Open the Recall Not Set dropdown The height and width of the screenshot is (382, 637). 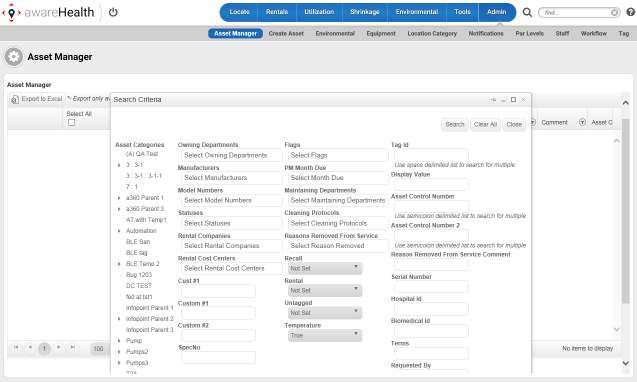[x=324, y=268]
